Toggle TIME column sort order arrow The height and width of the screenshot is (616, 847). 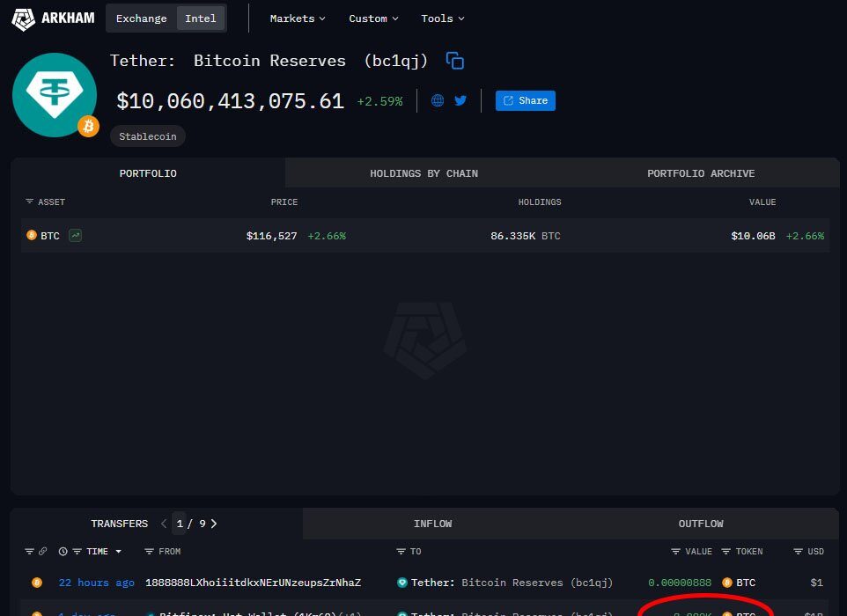click(x=119, y=552)
